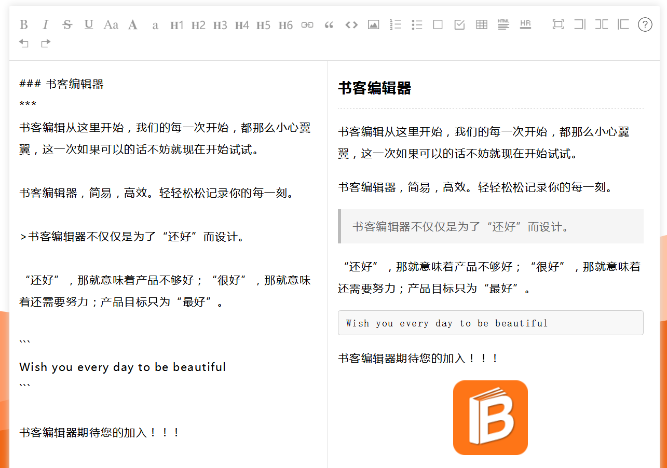Viewport: 667px width, 468px height.
Task: Insert a hyperlink with the link icon
Action: [307, 25]
